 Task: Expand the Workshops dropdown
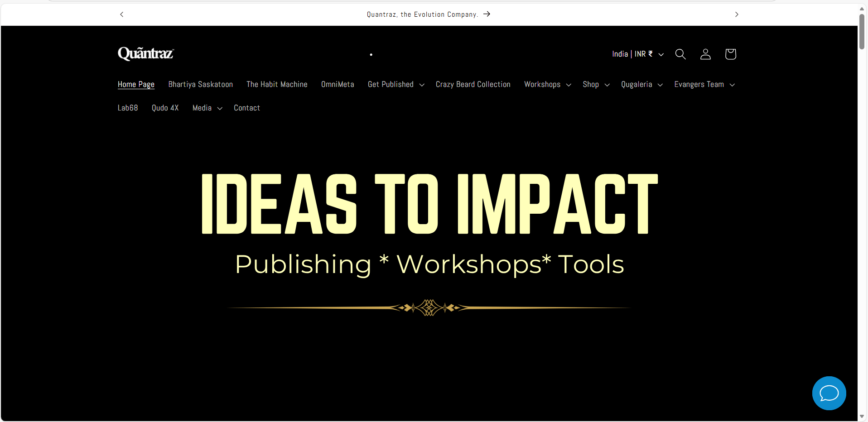coord(547,84)
